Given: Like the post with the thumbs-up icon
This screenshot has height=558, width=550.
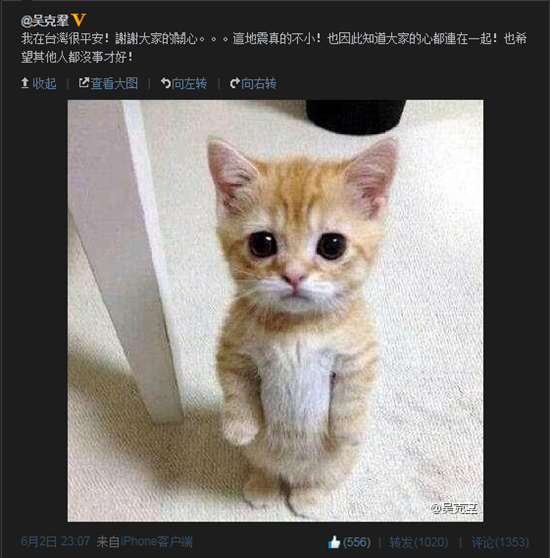Looking at the screenshot, I should (x=334, y=542).
